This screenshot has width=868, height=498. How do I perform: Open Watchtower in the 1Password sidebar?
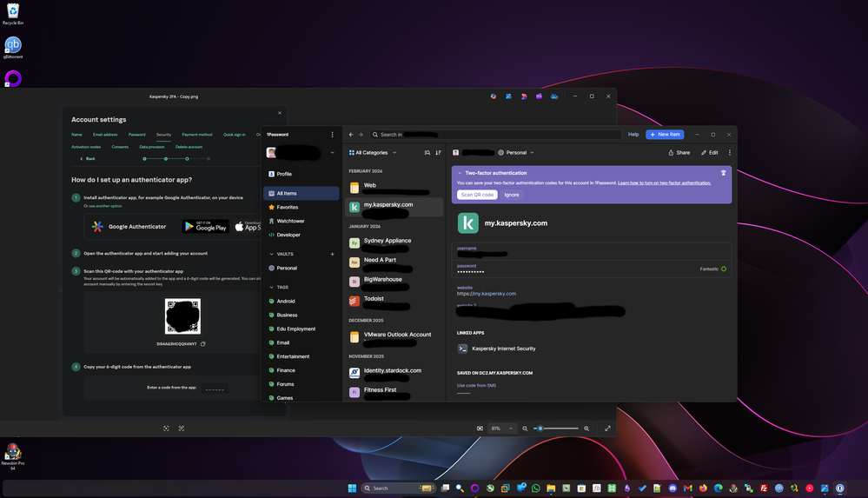[290, 221]
